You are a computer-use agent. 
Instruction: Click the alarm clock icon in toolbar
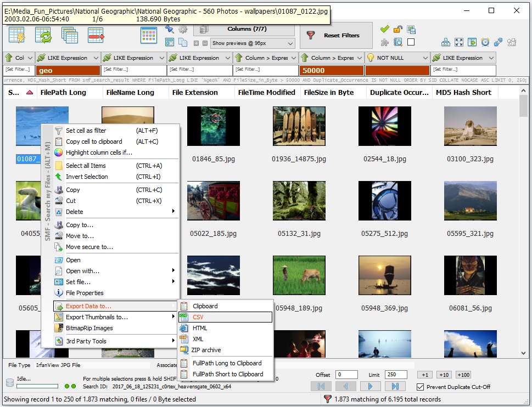(x=485, y=42)
